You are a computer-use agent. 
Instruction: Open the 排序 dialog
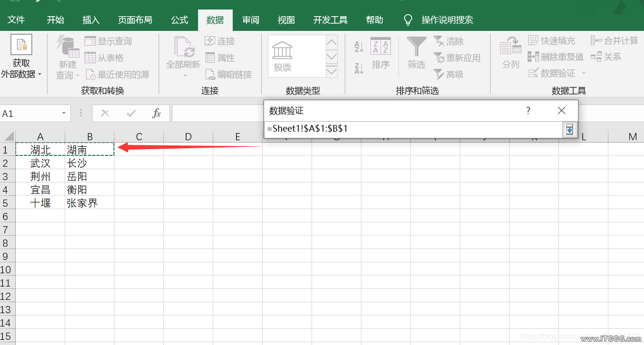[x=380, y=54]
